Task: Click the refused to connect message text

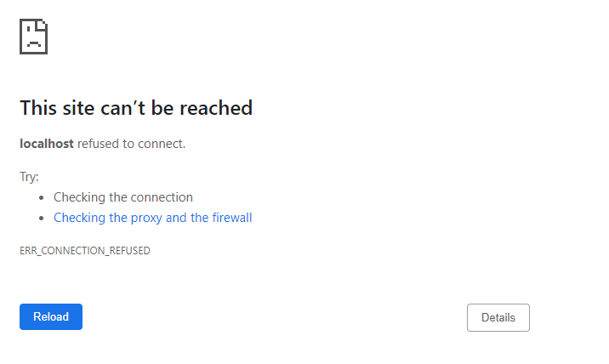Action: pos(131,144)
